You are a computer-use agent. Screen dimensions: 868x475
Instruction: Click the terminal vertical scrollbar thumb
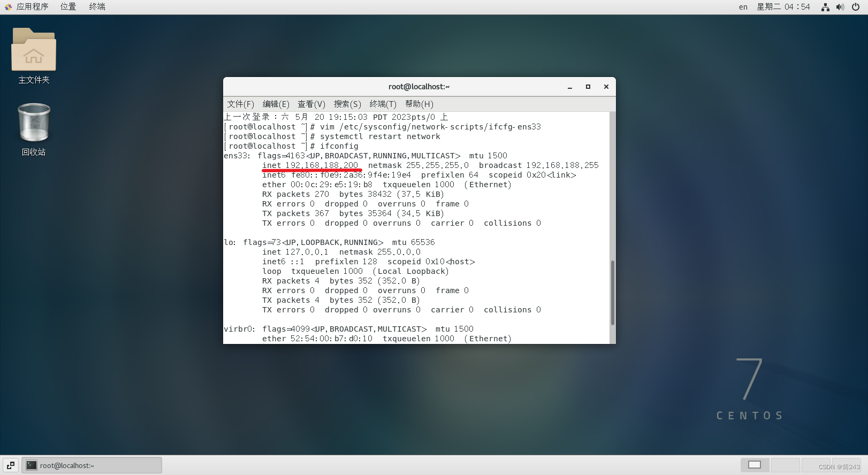[613, 293]
